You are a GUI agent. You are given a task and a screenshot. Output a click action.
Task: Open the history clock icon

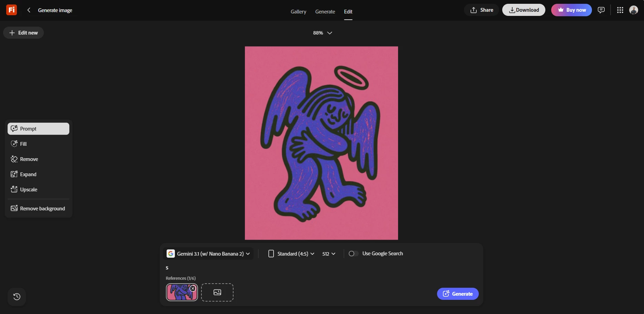(17, 297)
